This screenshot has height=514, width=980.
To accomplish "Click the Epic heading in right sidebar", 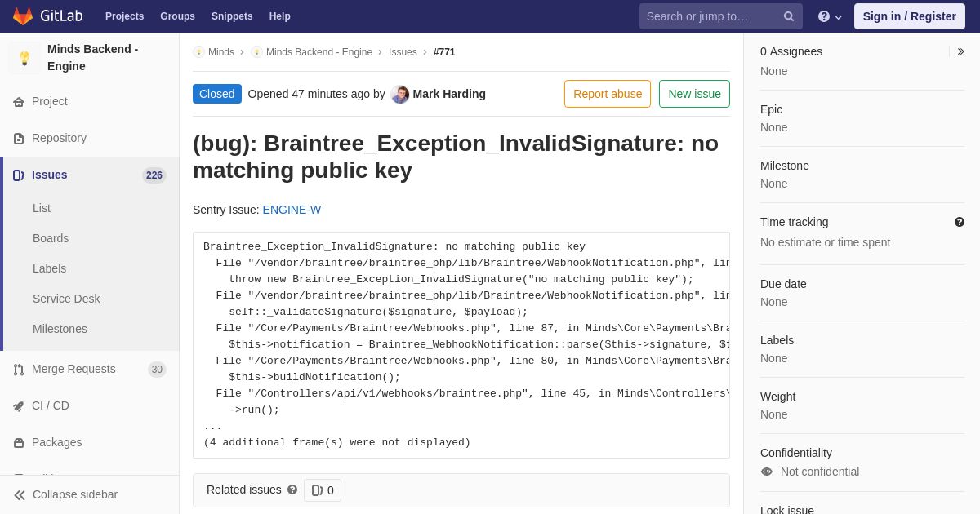I will 771,109.
